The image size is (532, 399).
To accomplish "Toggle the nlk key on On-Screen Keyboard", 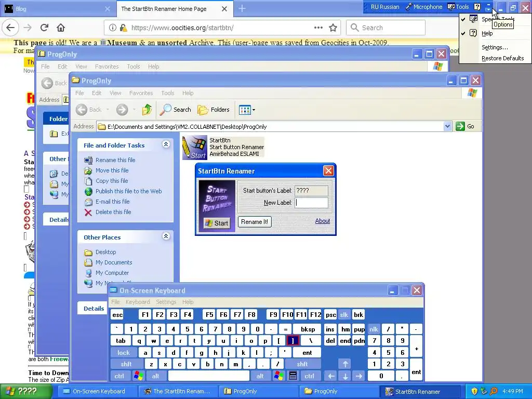I will (x=374, y=329).
